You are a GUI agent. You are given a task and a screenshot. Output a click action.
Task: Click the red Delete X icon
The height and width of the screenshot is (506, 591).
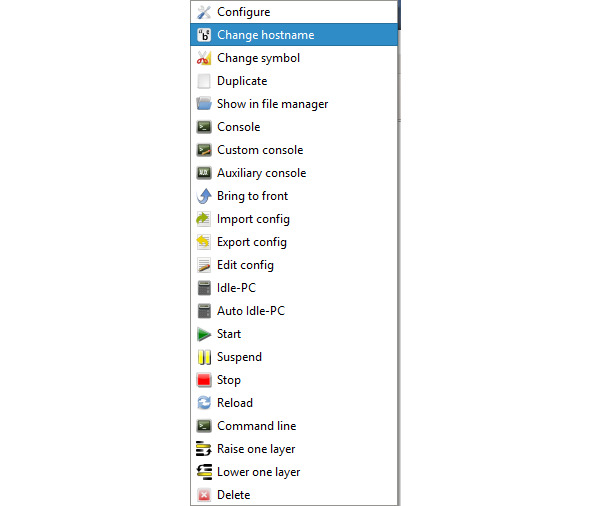(x=204, y=495)
